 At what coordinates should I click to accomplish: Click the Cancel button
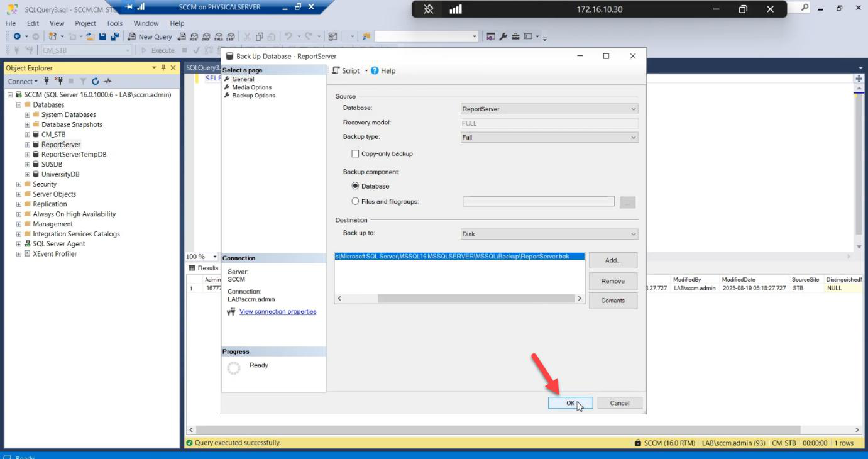pyautogui.click(x=620, y=403)
